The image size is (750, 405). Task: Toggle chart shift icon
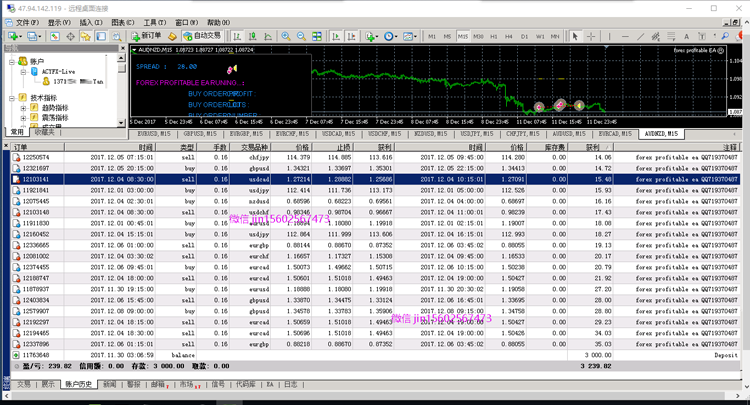pyautogui.click(x=352, y=36)
